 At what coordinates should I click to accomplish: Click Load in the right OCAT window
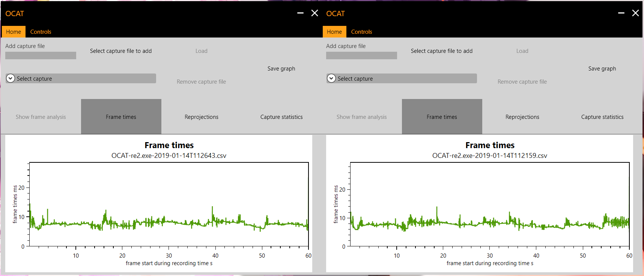click(522, 51)
